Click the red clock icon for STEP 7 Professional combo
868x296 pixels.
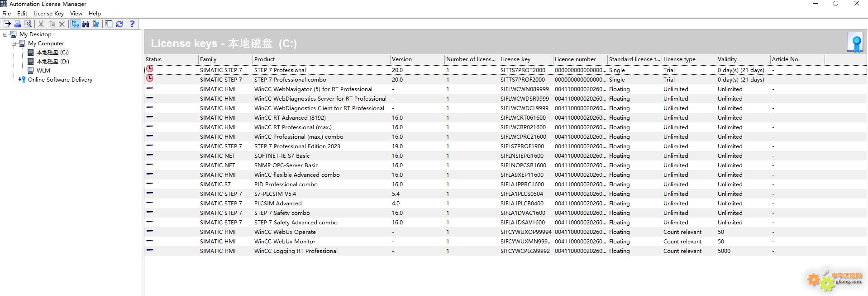[x=149, y=79]
